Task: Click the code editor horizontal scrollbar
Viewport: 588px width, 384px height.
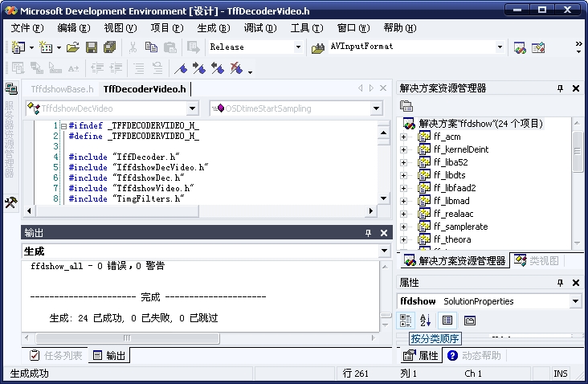Action: pyautogui.click(x=200, y=210)
